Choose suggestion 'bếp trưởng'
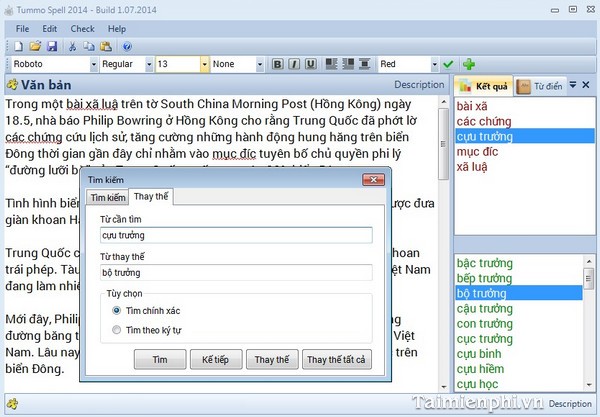Screen dimensions: 600x417 pos(519,278)
